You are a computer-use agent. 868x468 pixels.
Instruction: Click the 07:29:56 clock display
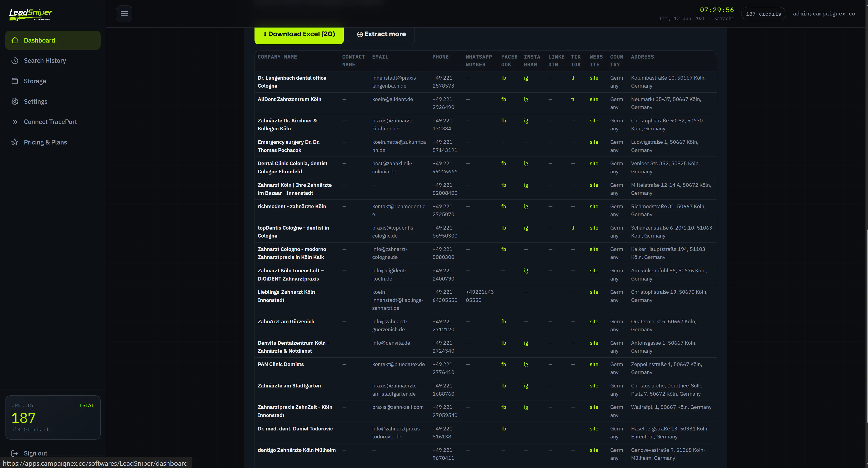(717, 10)
